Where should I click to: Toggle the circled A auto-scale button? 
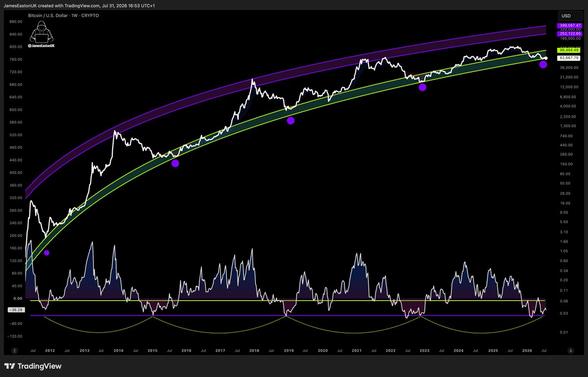click(x=570, y=351)
